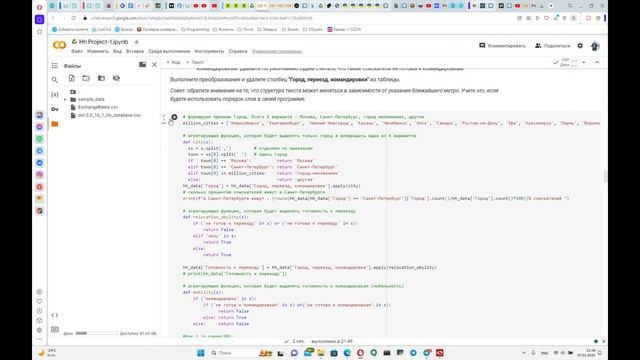Rename the Hh Project-1.ipynb notebook title
Viewport: 640px width, 360px height.
pyautogui.click(x=103, y=42)
